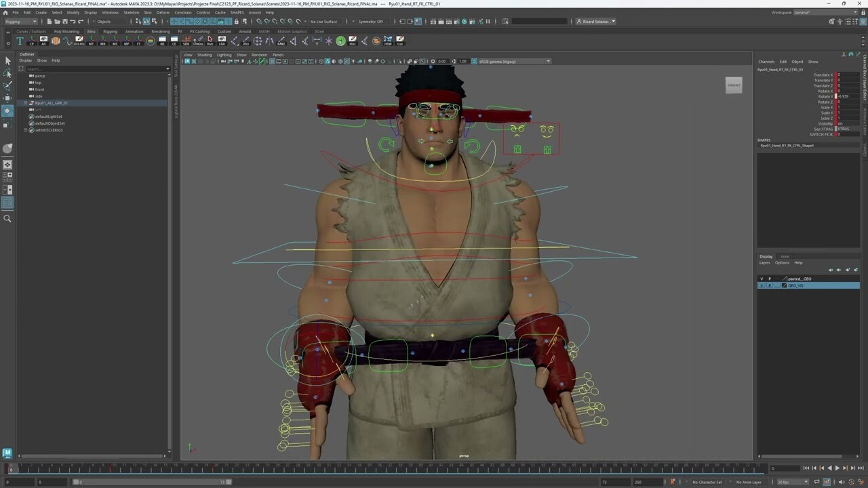Enable the Snap to Grids magnet icon
868x488 pixels.
click(x=259, y=21)
